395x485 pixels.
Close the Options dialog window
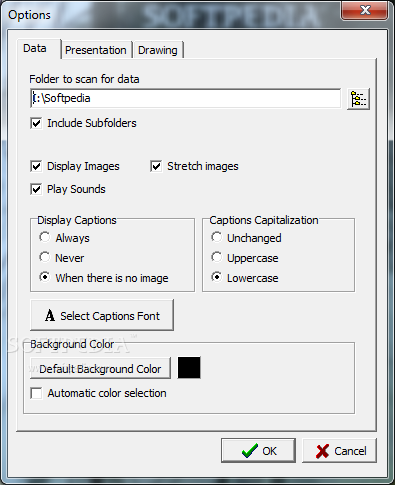point(365,10)
